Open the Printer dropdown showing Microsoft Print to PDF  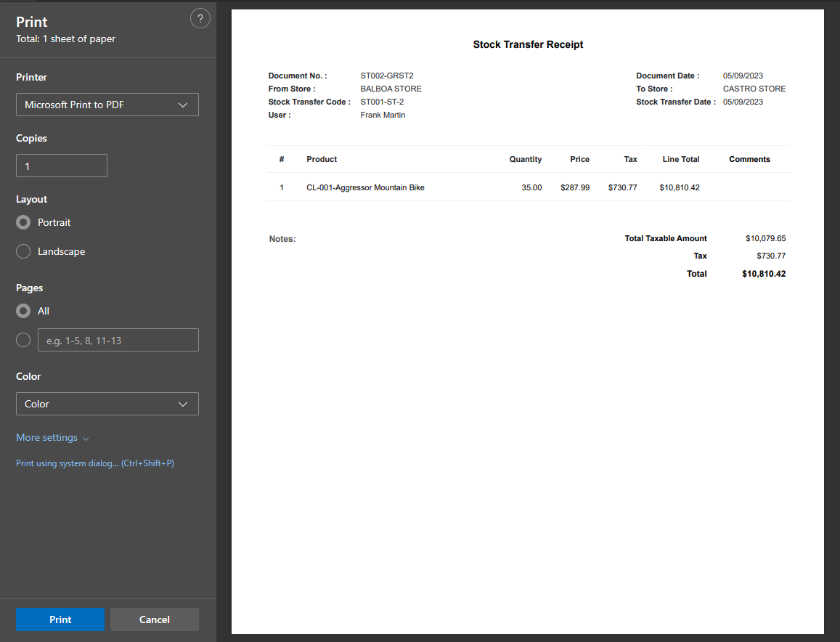point(107,105)
